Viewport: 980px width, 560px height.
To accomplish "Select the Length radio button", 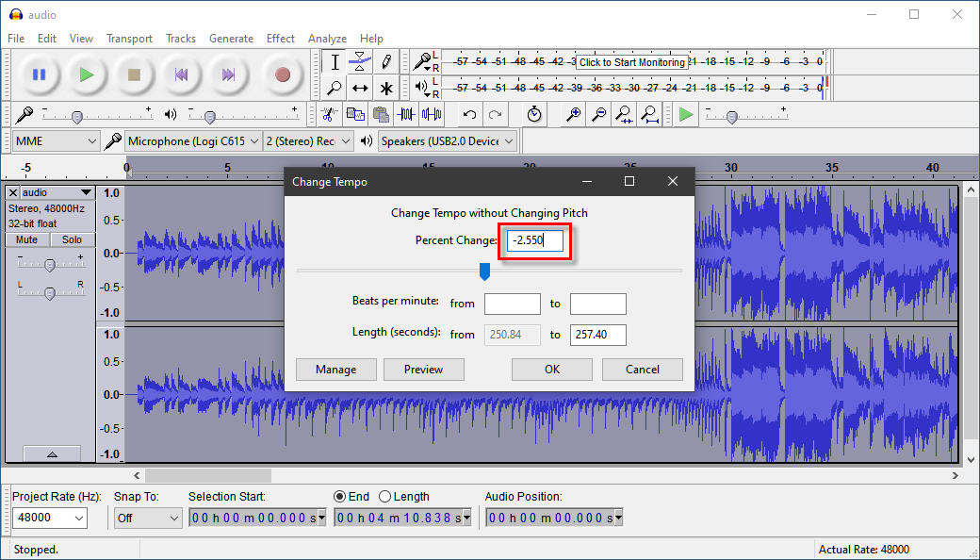I will point(384,496).
